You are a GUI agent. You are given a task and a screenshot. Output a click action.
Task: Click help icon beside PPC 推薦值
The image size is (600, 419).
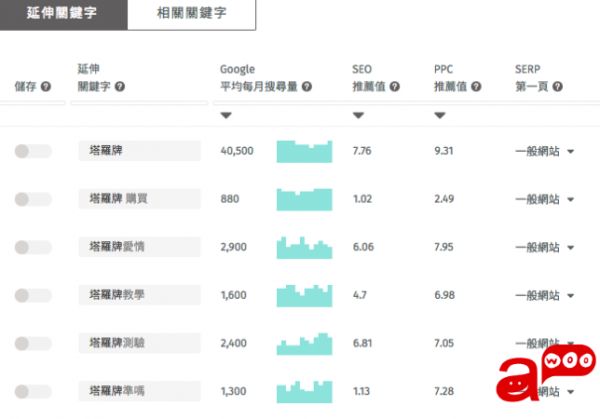(x=476, y=86)
